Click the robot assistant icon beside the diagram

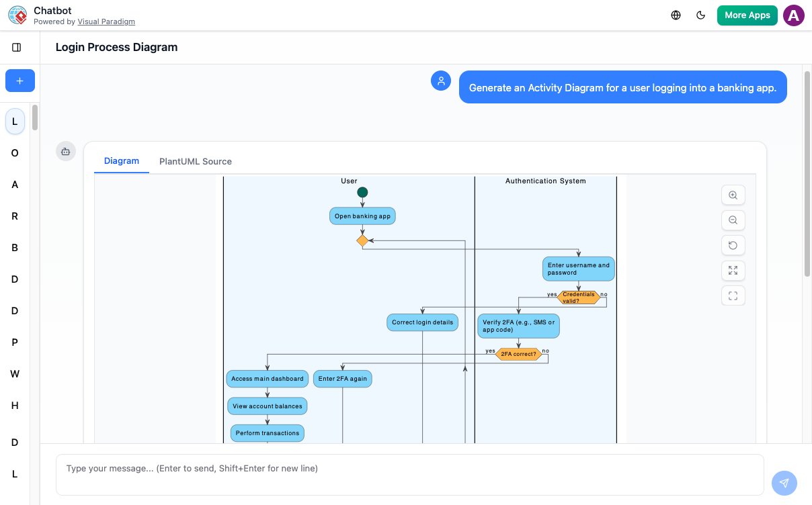(65, 151)
